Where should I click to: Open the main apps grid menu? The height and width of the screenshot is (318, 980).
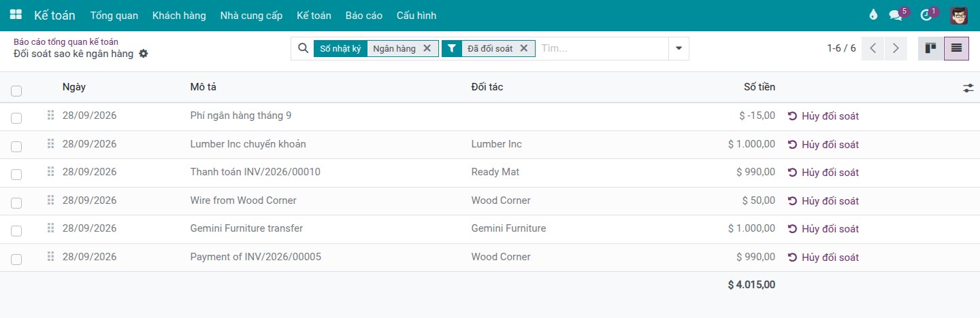(x=16, y=15)
